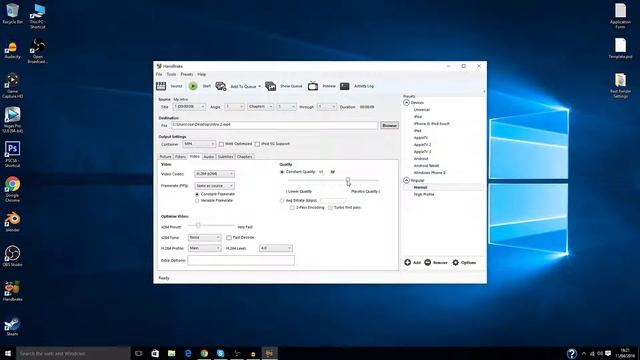The height and width of the screenshot is (360, 640).
Task: Enable the Web Optimized checkbox
Action: [221, 144]
